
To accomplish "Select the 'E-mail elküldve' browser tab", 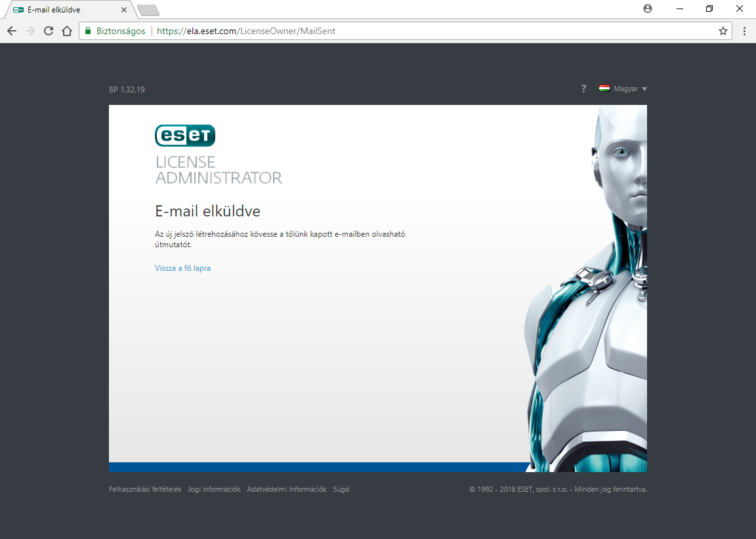I will click(x=66, y=10).
